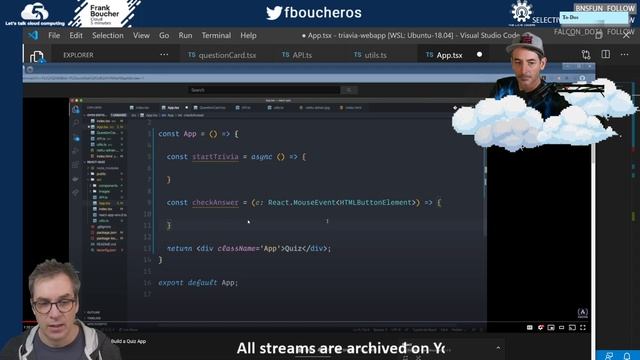Click the fboucheros Twitter handle
Viewport: 640px width, 360px height.
pyautogui.click(x=323, y=13)
